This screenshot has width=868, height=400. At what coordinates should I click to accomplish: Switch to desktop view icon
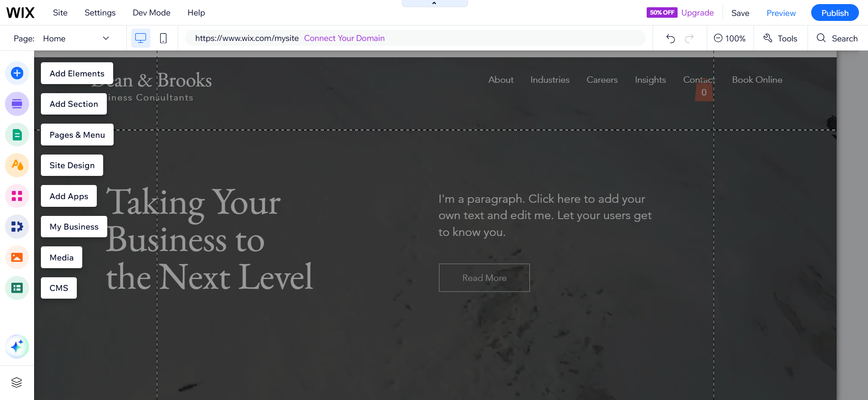point(141,38)
